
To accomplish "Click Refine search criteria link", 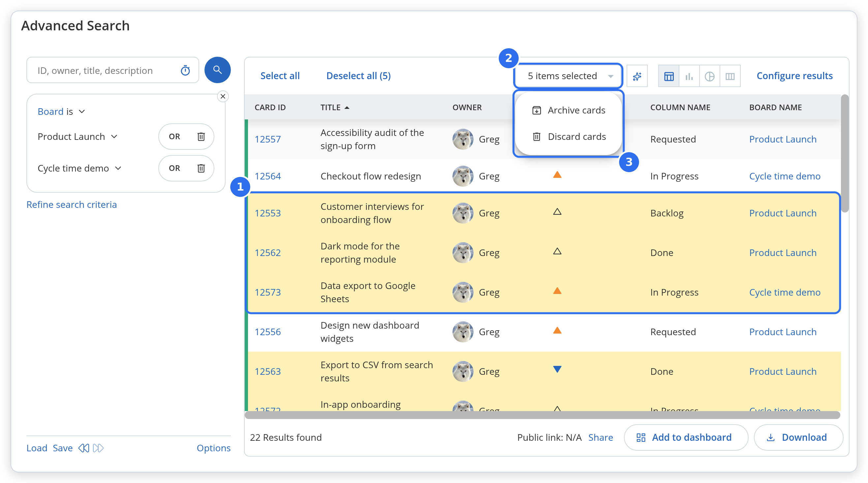I will click(72, 205).
